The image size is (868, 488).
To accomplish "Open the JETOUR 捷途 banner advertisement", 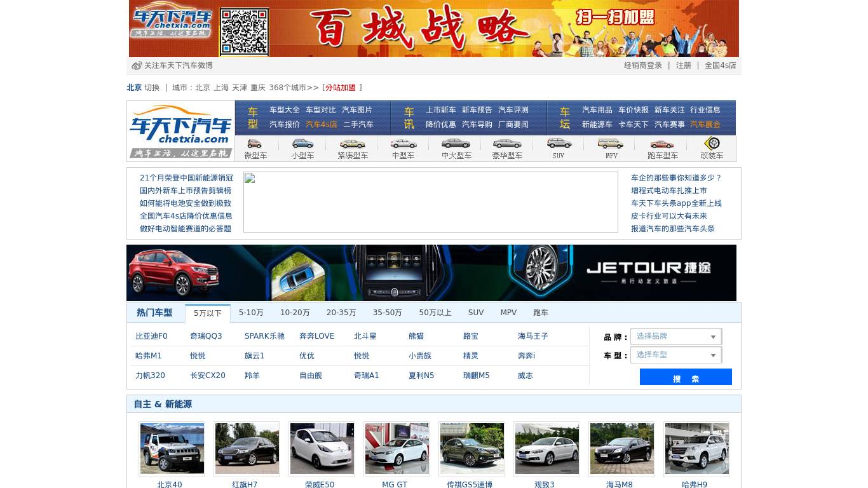I will point(431,273).
